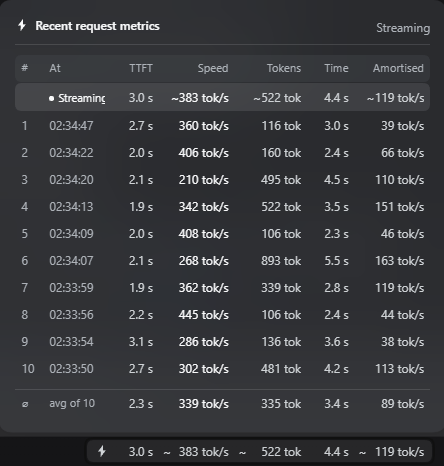This screenshot has height=466, width=444.
Task: Click the active Streaming row
Action: coord(222,98)
